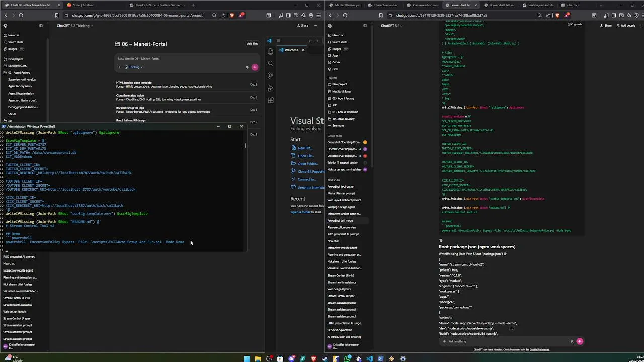The height and width of the screenshot is (362, 644).
Task: Switch to Plan execution browser tab
Action: click(424, 5)
